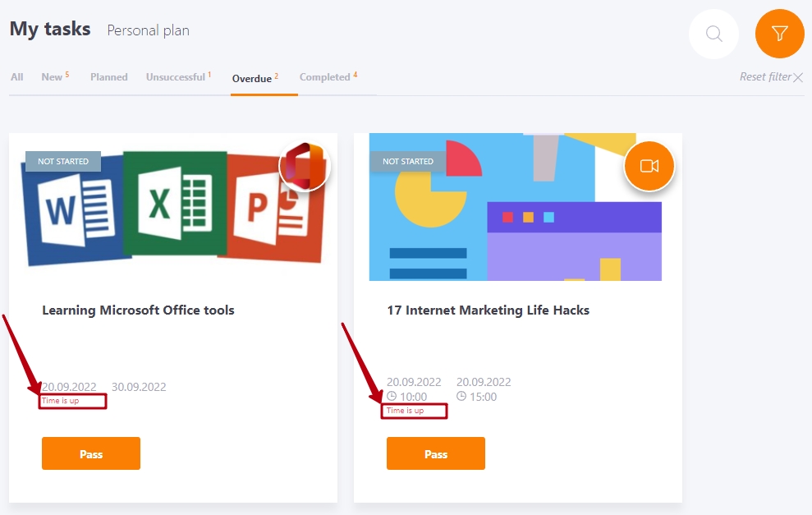The image size is (812, 515).
Task: Click the 15:00 end time
Action: coord(483,397)
